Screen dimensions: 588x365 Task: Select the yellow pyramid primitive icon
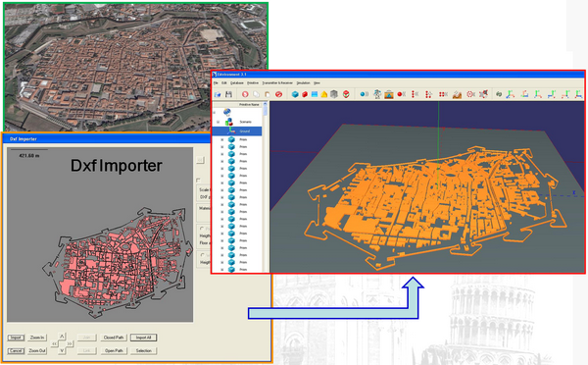pyautogui.click(x=324, y=94)
